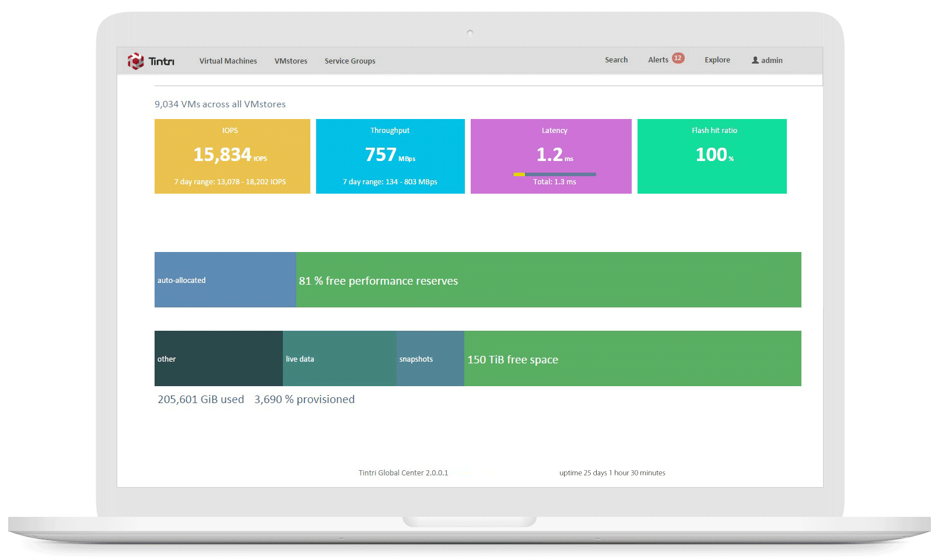Click 'Tintri Global Center 2.0.0.1' footer text
942x560 pixels.
click(x=404, y=473)
